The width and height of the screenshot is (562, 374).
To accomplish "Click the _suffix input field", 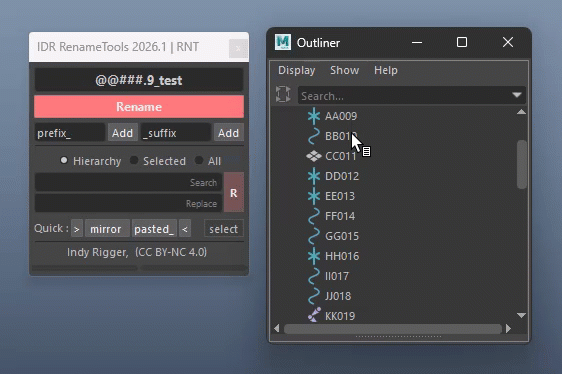I will click(176, 133).
